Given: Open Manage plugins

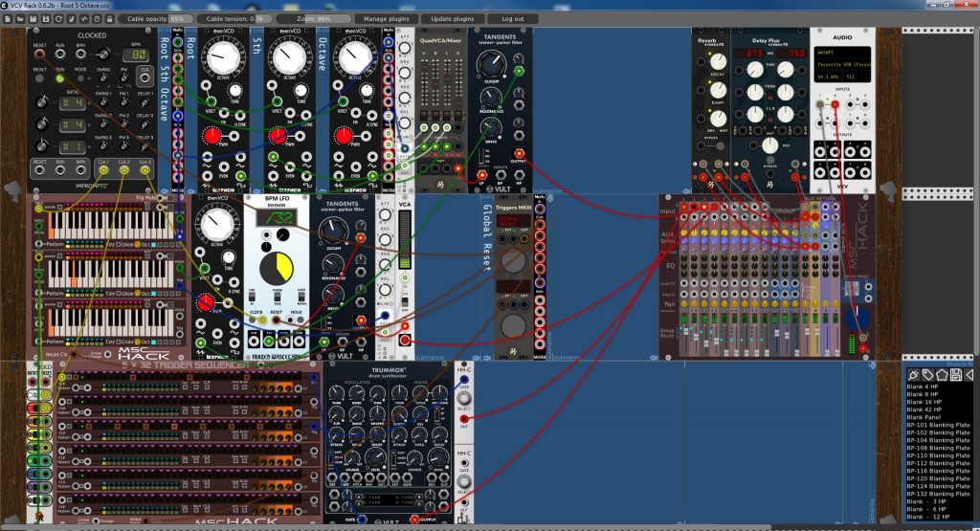Looking at the screenshot, I should 387,19.
